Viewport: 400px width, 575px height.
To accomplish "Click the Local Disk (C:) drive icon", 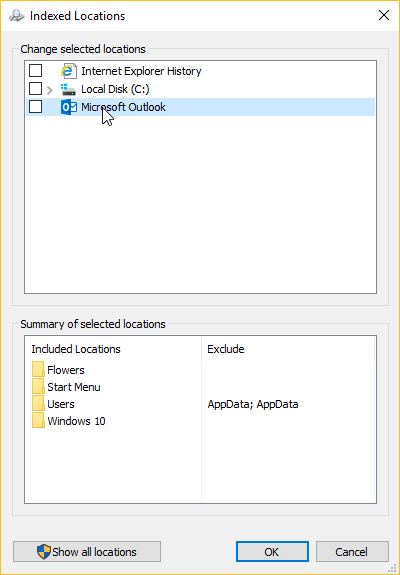I will coord(69,89).
